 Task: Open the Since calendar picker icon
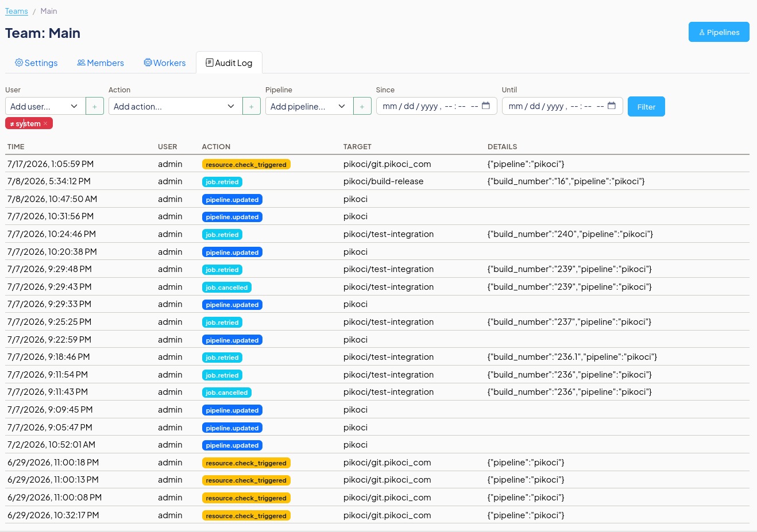pos(486,106)
